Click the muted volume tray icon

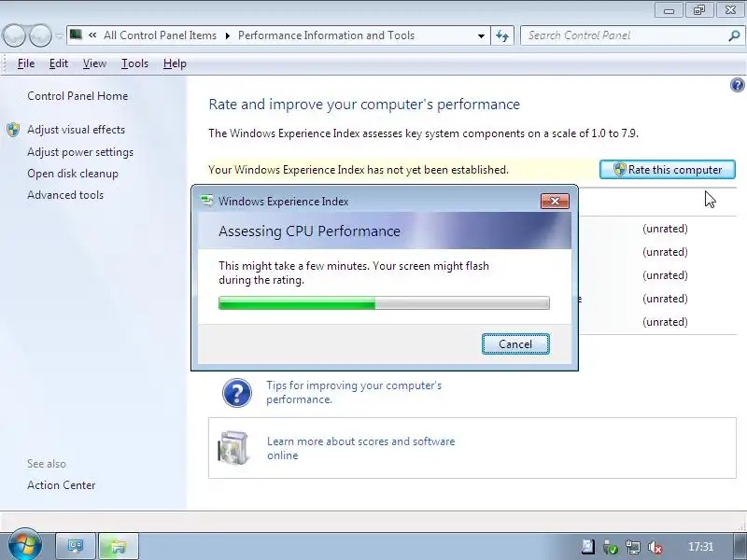(655, 547)
